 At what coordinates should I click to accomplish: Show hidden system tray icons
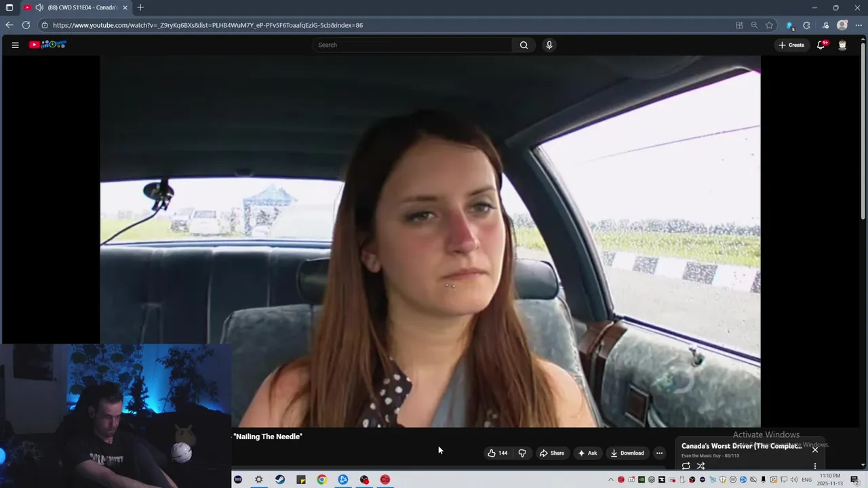click(610, 479)
